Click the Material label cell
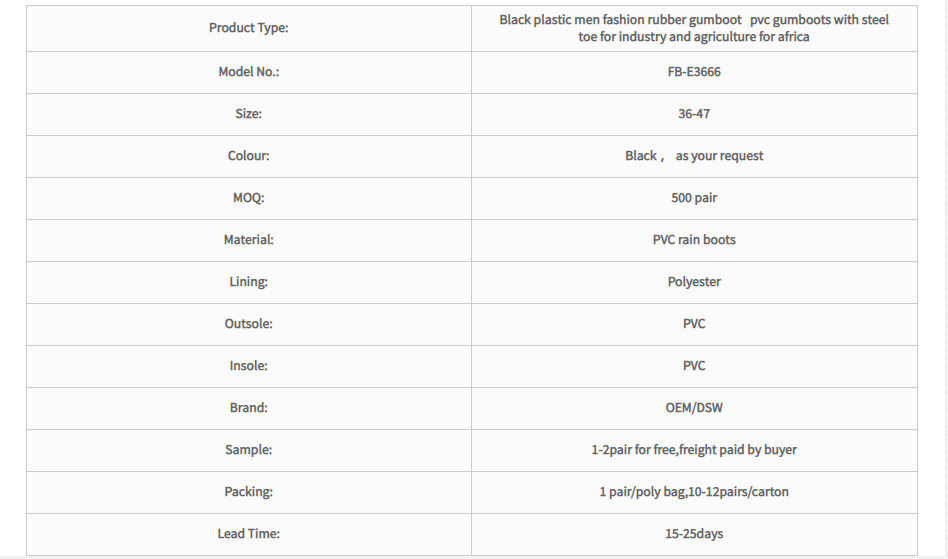Viewport: 948px width, 559px height. (x=248, y=240)
